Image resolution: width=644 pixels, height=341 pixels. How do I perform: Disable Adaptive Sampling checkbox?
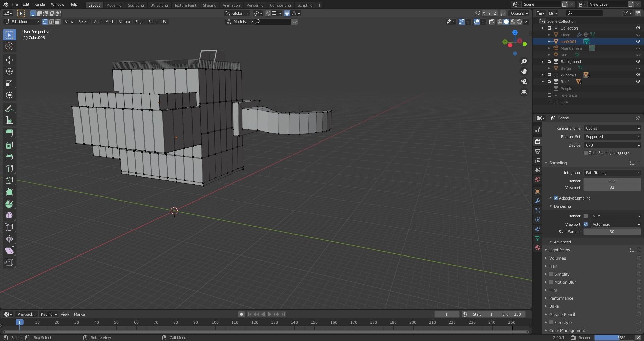click(556, 198)
